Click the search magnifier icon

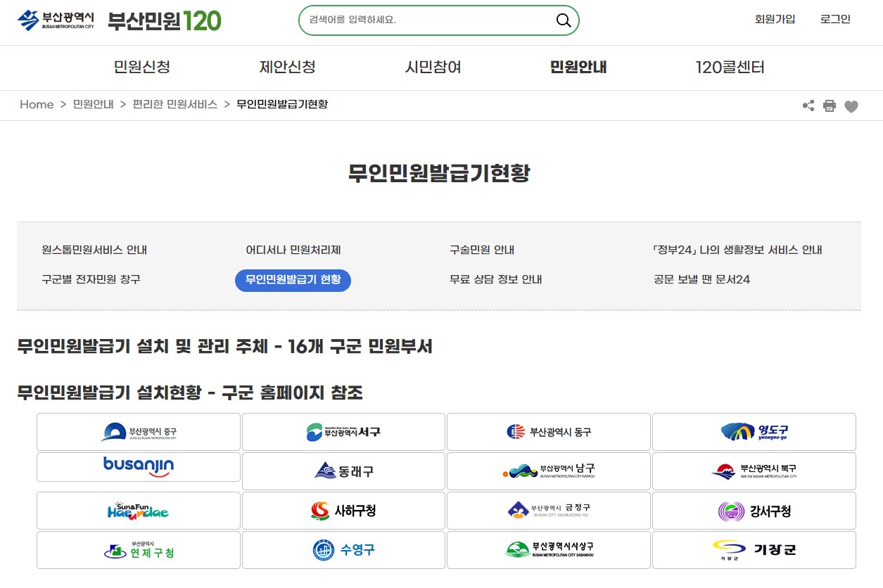point(564,20)
